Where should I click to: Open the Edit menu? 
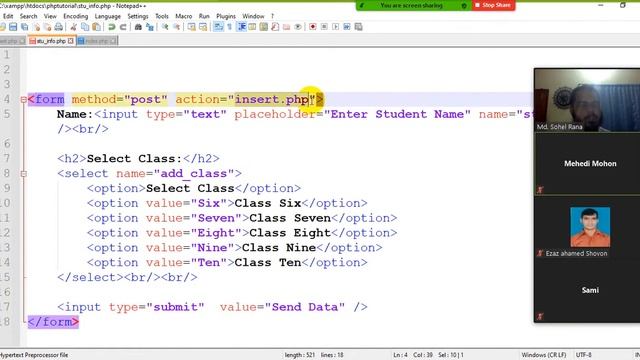point(8,16)
